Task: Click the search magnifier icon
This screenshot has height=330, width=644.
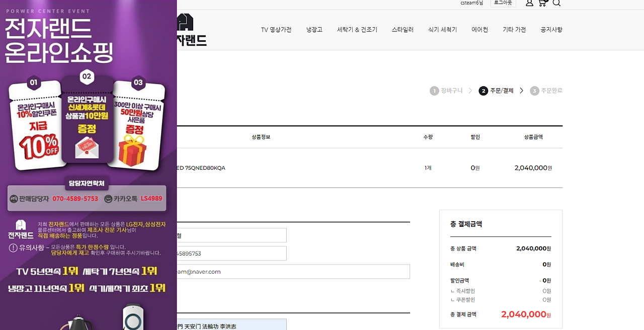Action: [x=556, y=3]
